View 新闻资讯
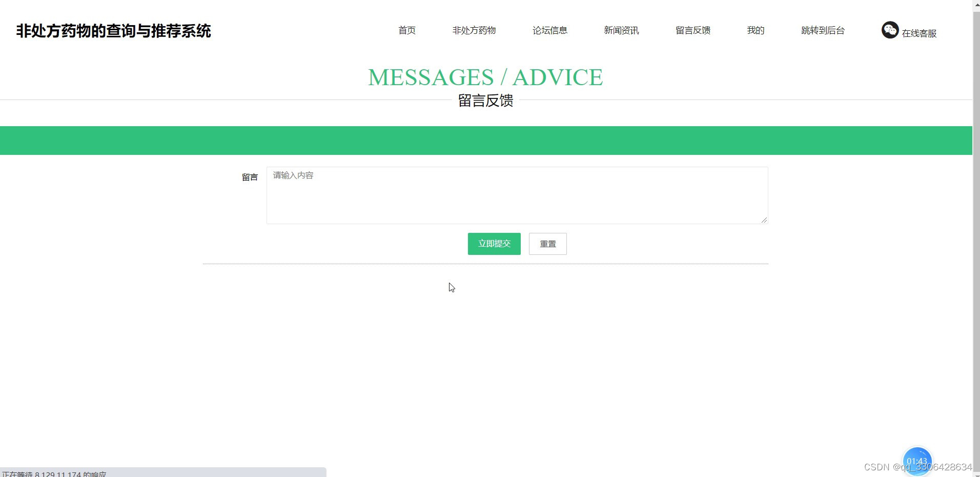Screen dimensions: 980x477 621,30
